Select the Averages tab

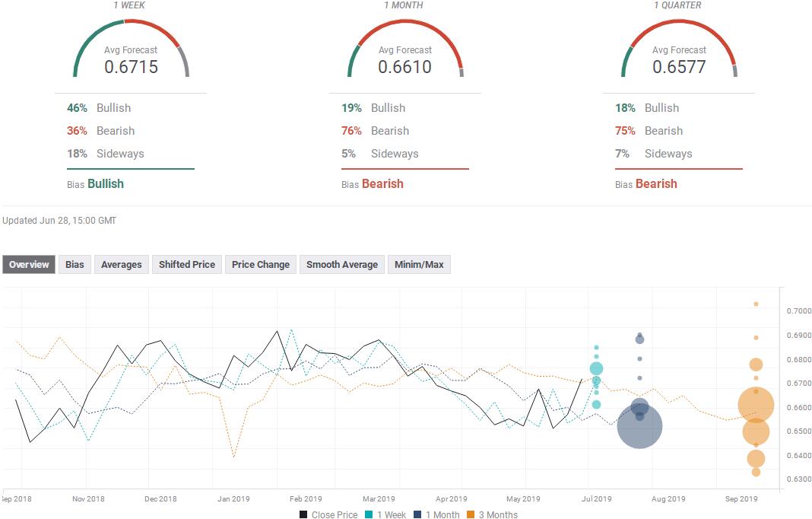122,265
